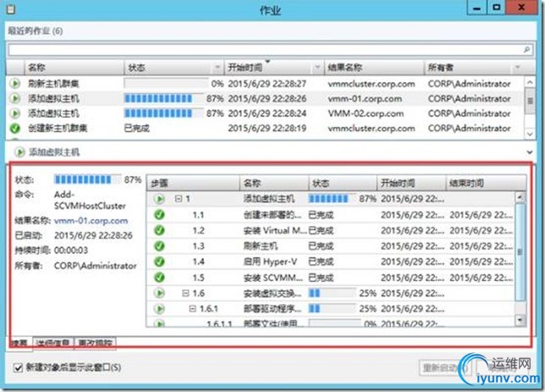Click running icon of vmm-01.corp.com job row
This screenshot has width=545, height=392.
(x=14, y=98)
